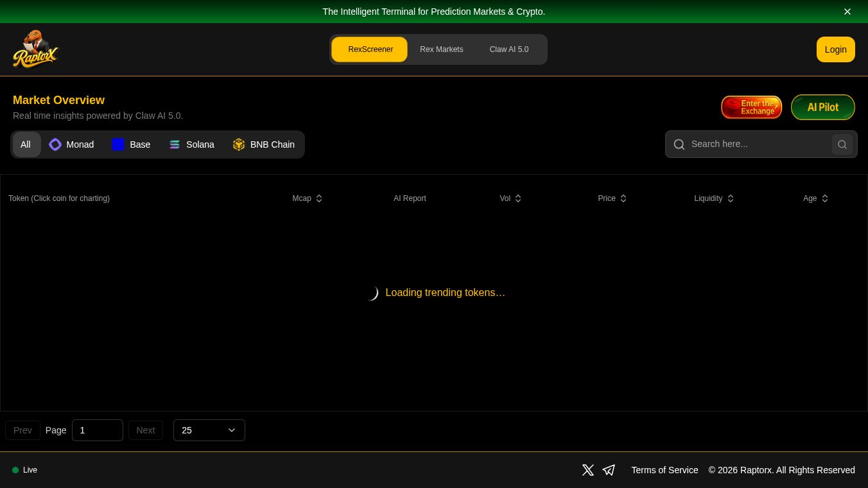
Task: Filter tokens by Monad chain
Action: click(72, 144)
